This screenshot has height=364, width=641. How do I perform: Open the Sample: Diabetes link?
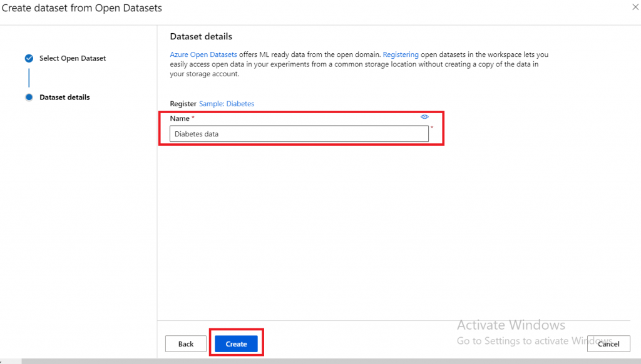point(227,104)
